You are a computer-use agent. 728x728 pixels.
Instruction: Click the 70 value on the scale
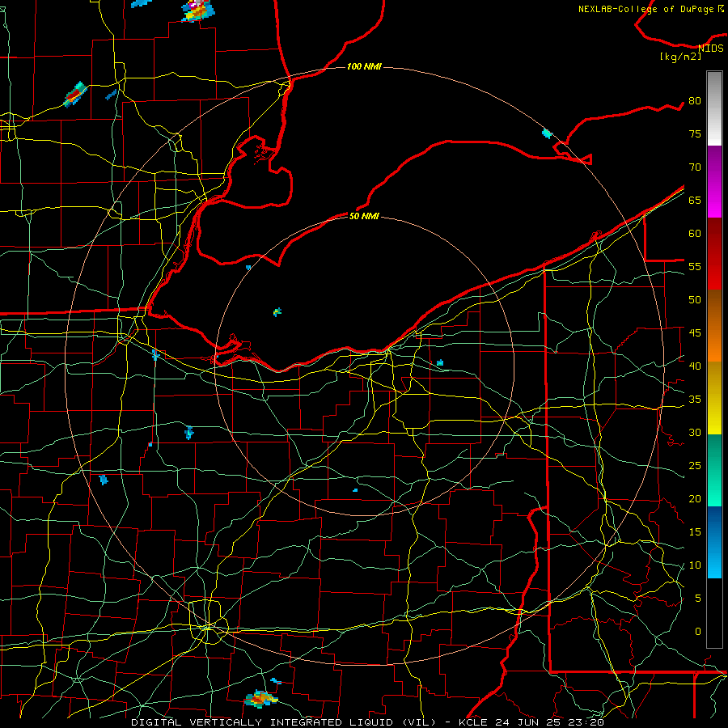695,167
